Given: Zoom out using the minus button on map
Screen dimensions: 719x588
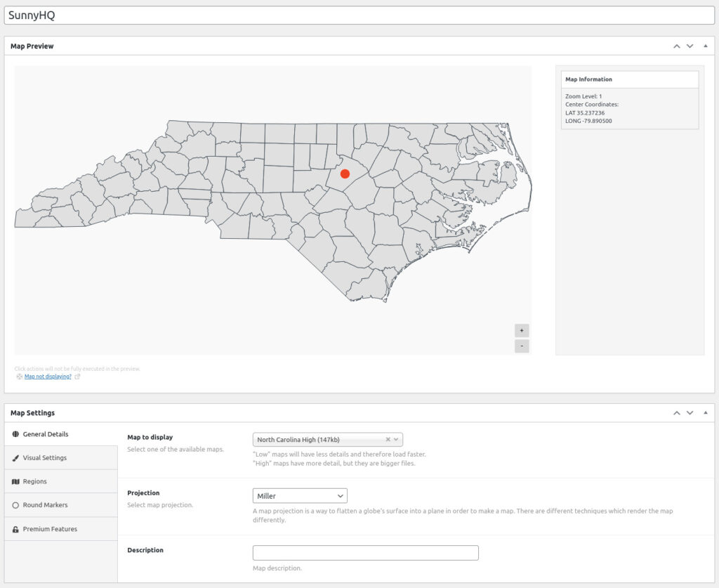Looking at the screenshot, I should coord(522,346).
